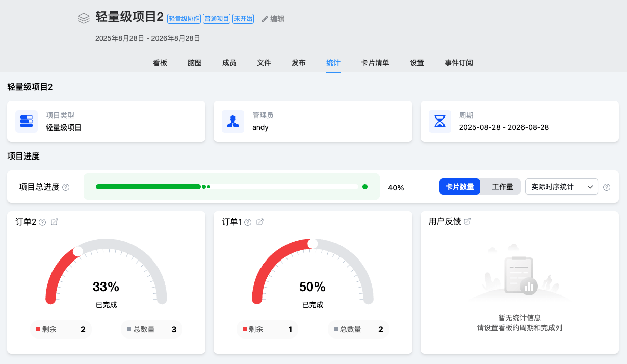The height and width of the screenshot is (364, 627).
Task: Click the hourglass 周期 icon
Action: [x=439, y=121]
